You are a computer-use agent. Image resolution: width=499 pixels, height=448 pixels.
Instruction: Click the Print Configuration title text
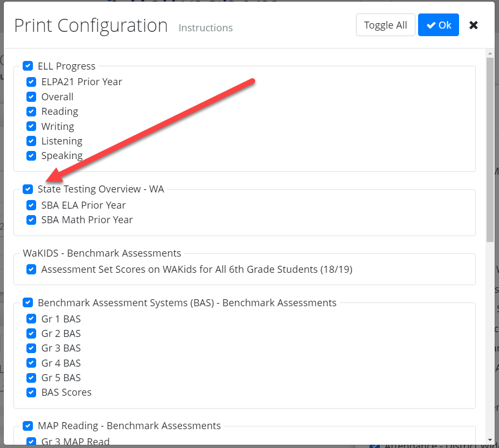pos(91,26)
